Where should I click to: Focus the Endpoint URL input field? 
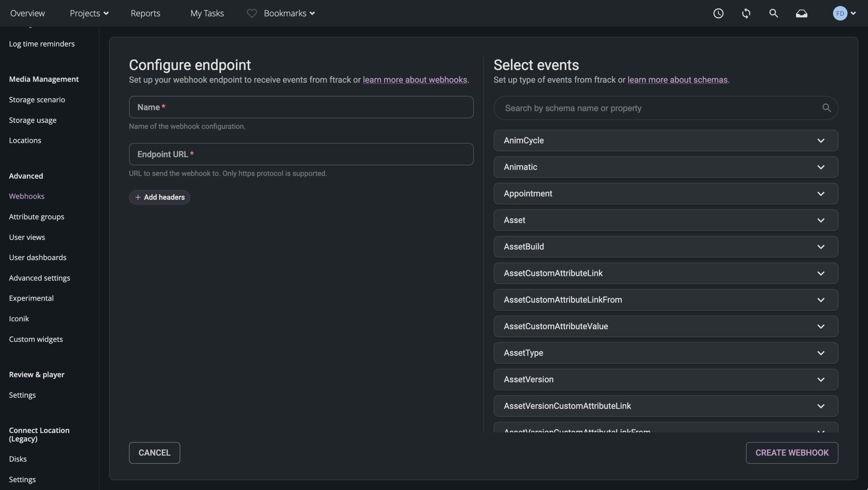coord(301,154)
